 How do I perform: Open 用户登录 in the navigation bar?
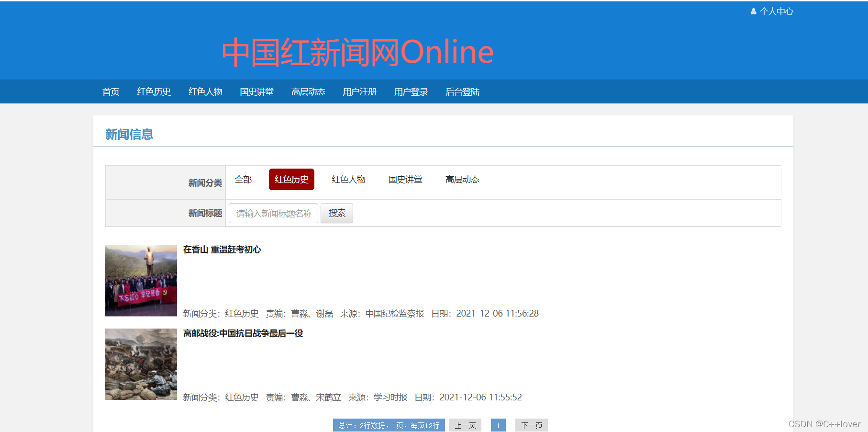click(411, 91)
